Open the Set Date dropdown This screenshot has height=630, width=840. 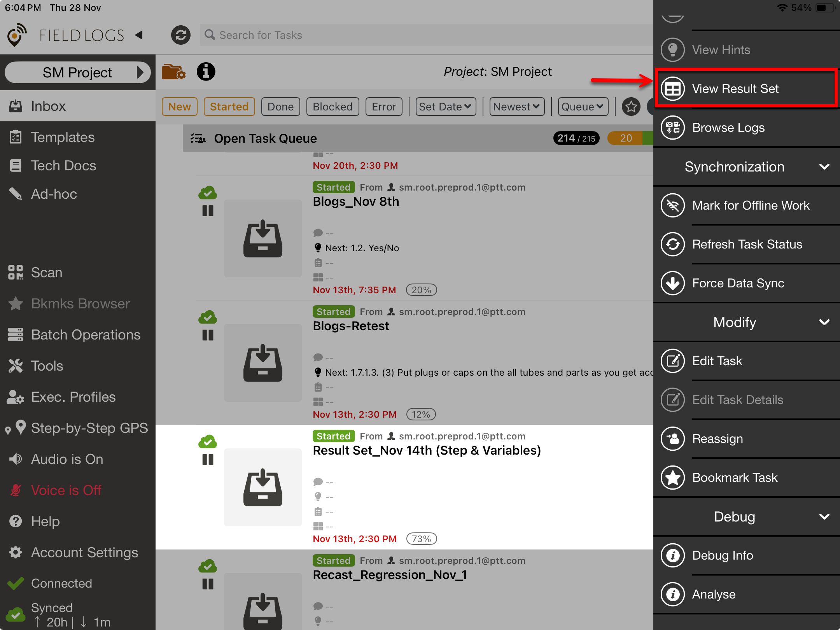point(445,107)
